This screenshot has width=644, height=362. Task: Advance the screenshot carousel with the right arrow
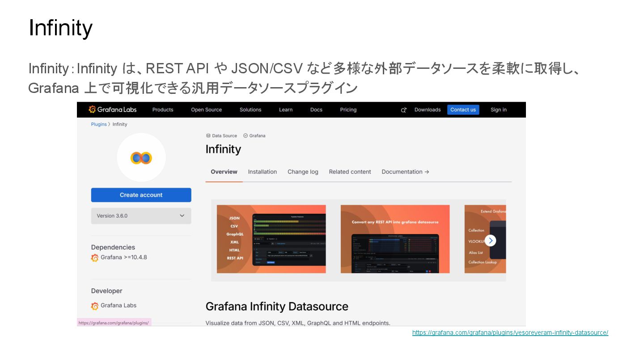click(491, 240)
